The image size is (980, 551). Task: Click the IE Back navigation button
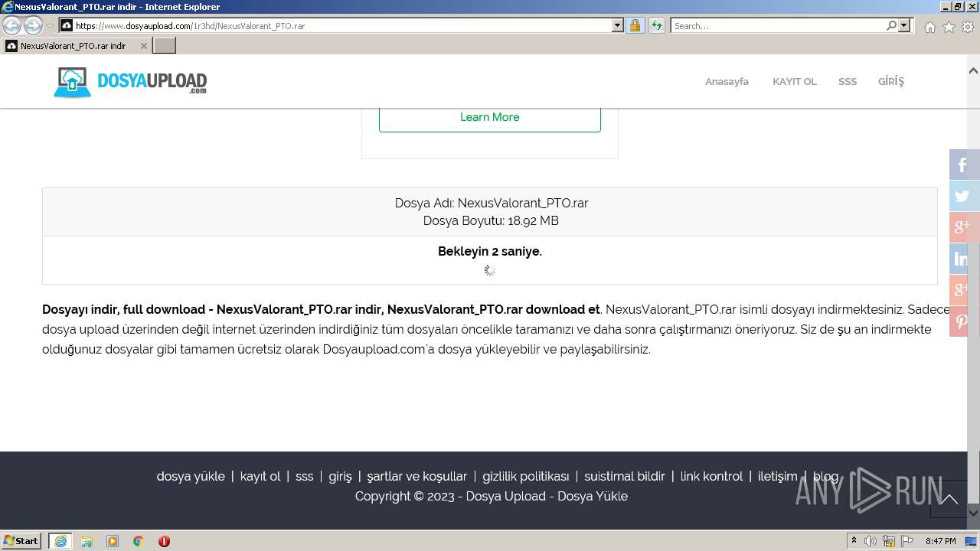click(x=11, y=26)
